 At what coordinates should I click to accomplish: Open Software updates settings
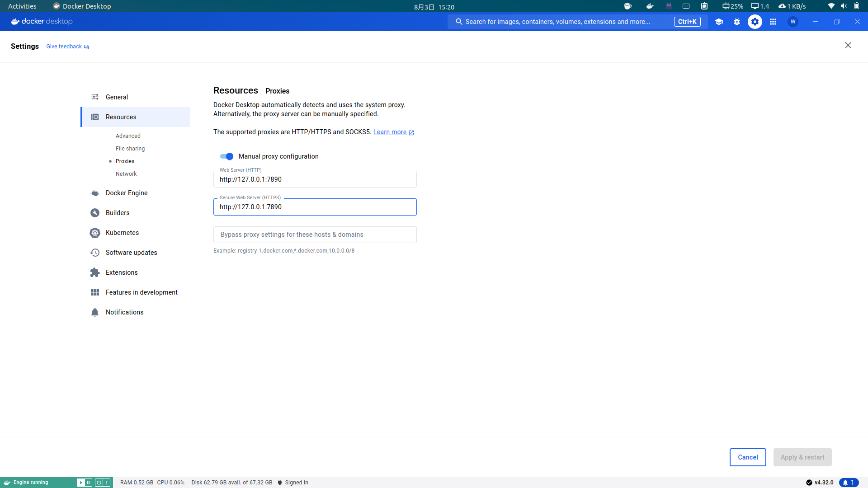136,253
